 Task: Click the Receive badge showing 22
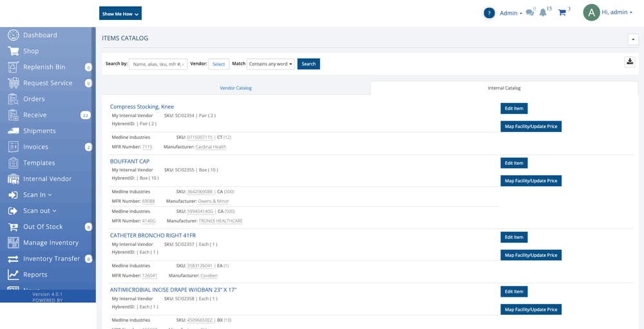(86, 115)
